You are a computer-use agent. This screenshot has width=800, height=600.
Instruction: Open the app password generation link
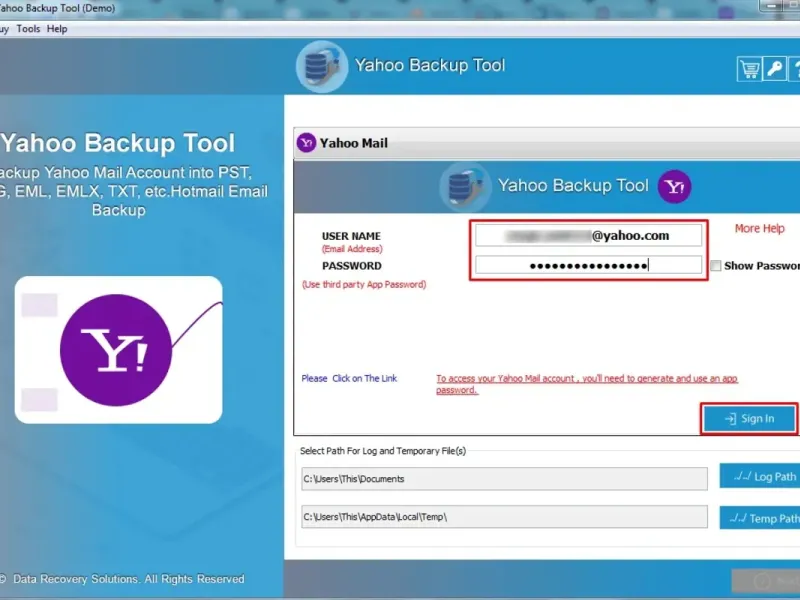click(x=587, y=384)
